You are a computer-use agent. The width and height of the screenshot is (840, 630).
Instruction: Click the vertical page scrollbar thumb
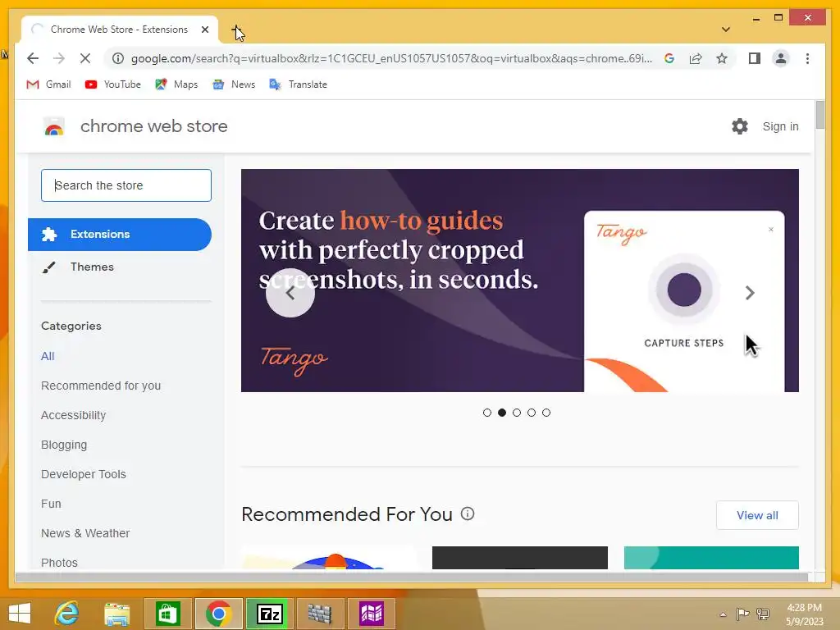(820, 115)
